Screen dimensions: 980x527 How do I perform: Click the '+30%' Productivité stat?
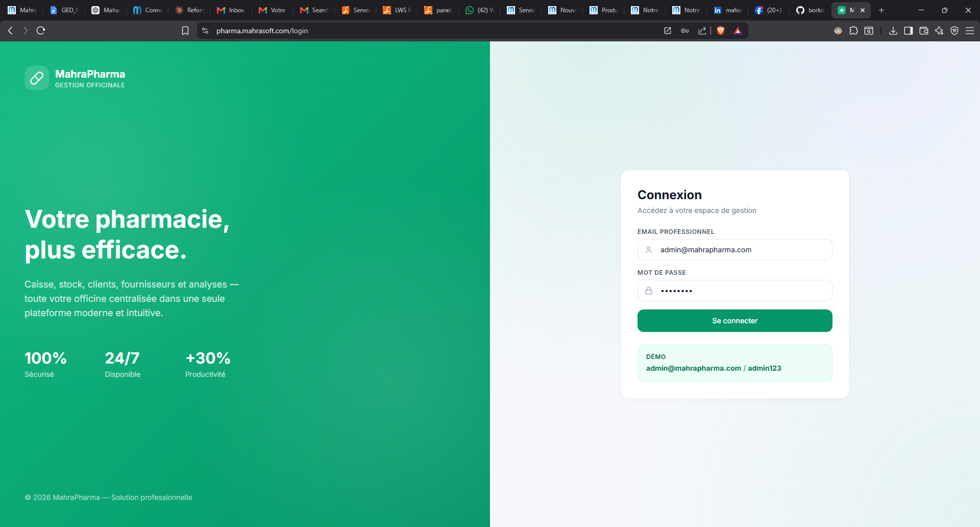(208, 364)
